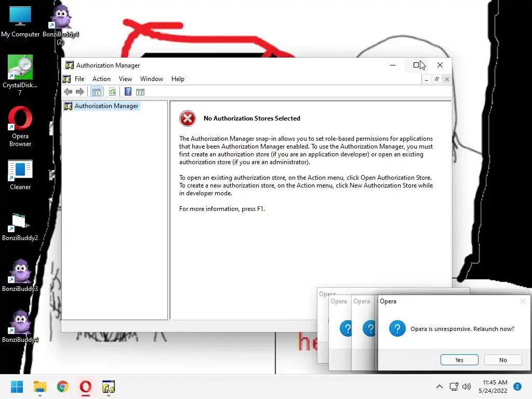
Task: Open the notification badge showing 2
Action: pyautogui.click(x=517, y=387)
